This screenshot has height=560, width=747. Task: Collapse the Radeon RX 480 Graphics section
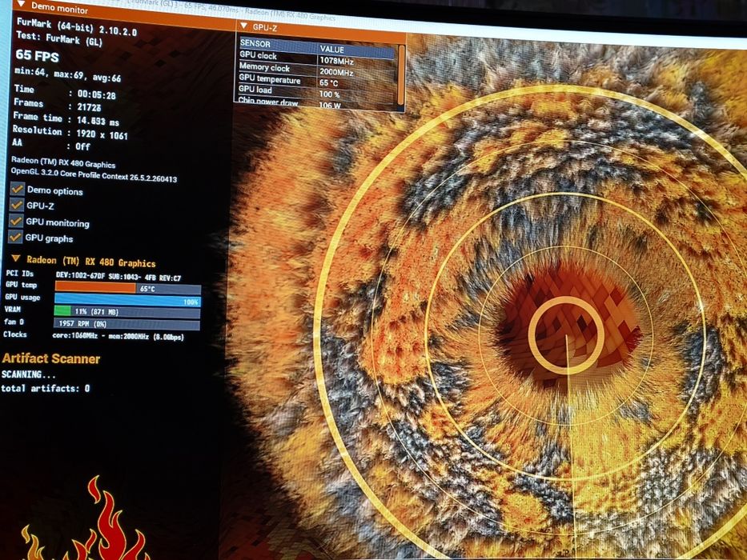[16, 258]
